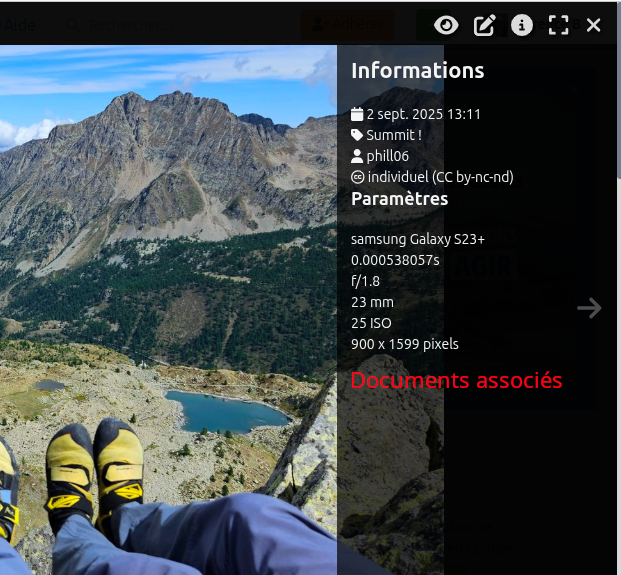Open the Documents associés section
This screenshot has width=621, height=575.
coord(456,381)
